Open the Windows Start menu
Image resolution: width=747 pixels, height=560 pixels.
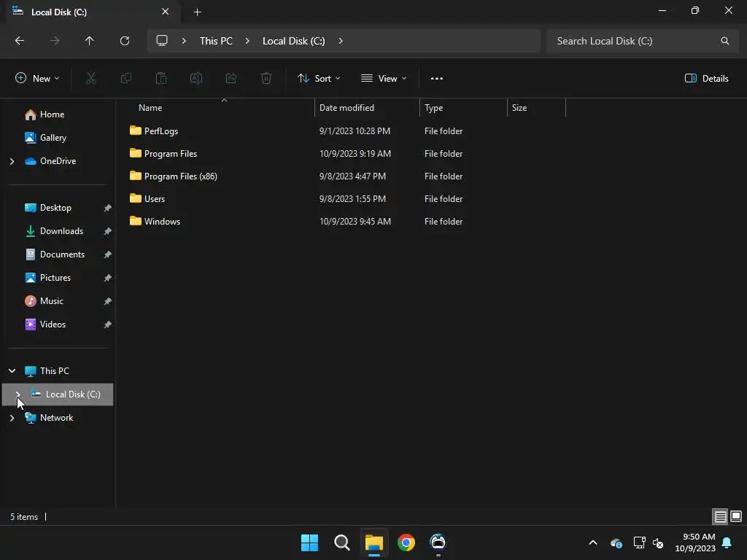[x=309, y=542]
